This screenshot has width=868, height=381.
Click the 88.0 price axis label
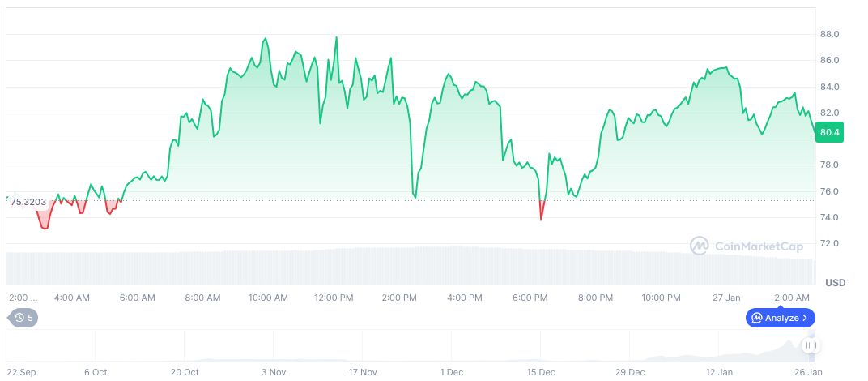click(x=829, y=34)
